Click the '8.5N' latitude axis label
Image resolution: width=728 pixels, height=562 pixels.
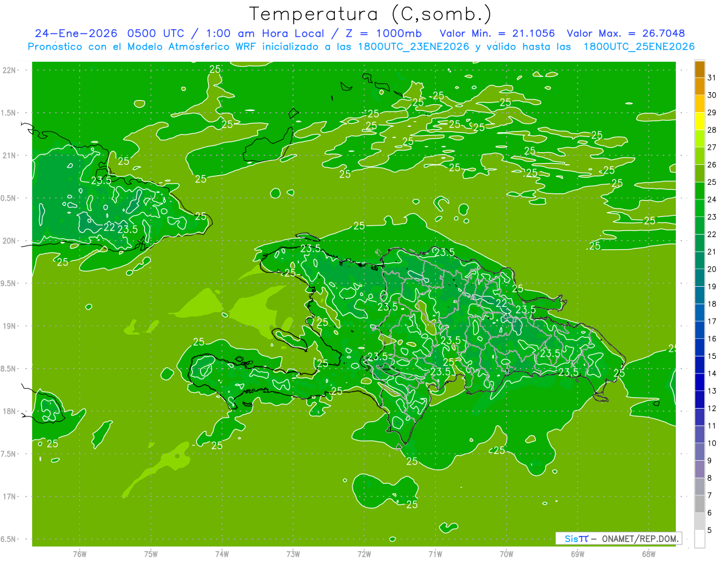click(x=9, y=369)
